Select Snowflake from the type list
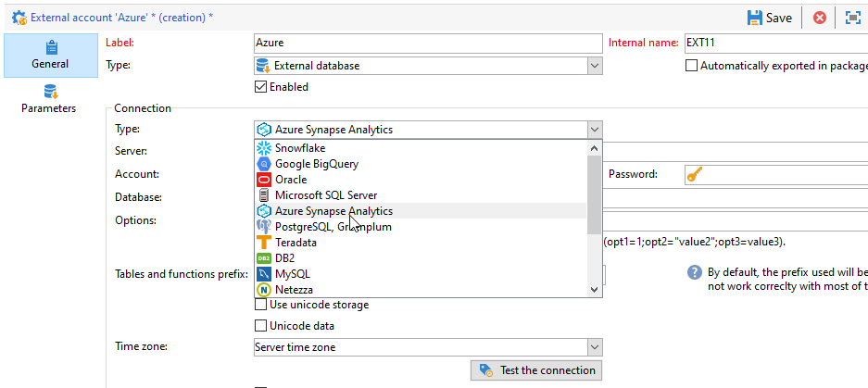Screen dimensions: 868x388 point(299,148)
